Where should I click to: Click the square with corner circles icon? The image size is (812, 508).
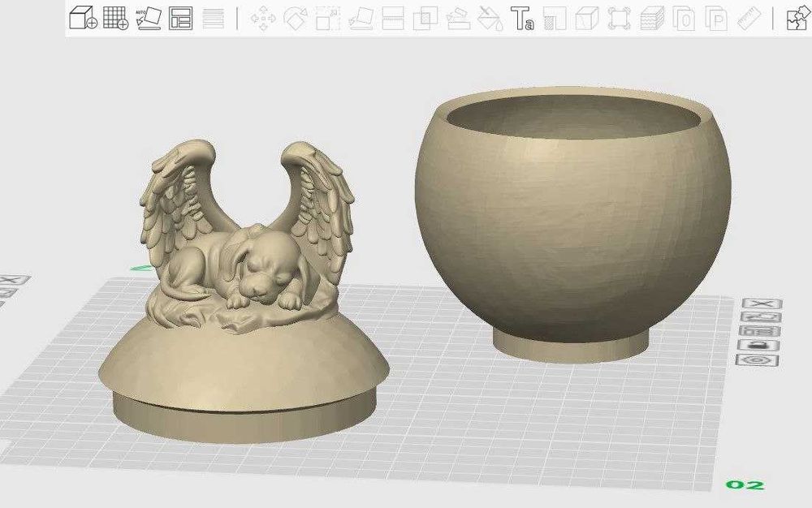tap(620, 18)
